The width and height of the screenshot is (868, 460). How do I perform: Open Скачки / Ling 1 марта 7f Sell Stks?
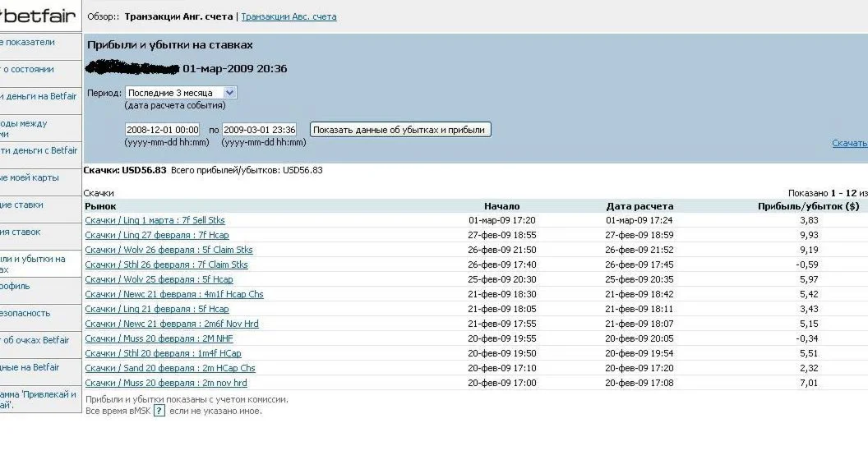coord(155,220)
